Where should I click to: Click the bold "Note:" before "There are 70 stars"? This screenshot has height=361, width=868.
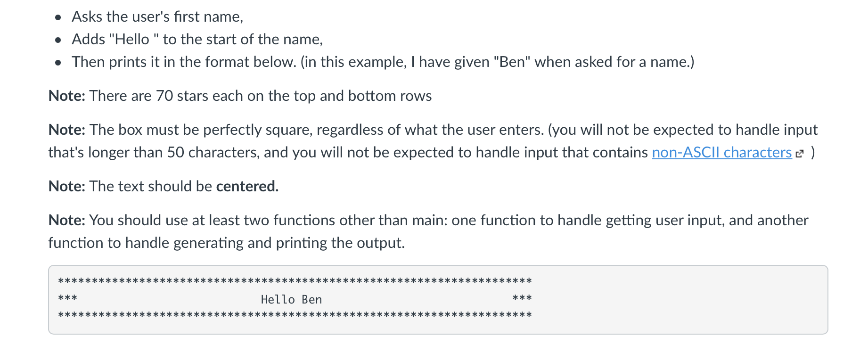pyautogui.click(x=67, y=96)
